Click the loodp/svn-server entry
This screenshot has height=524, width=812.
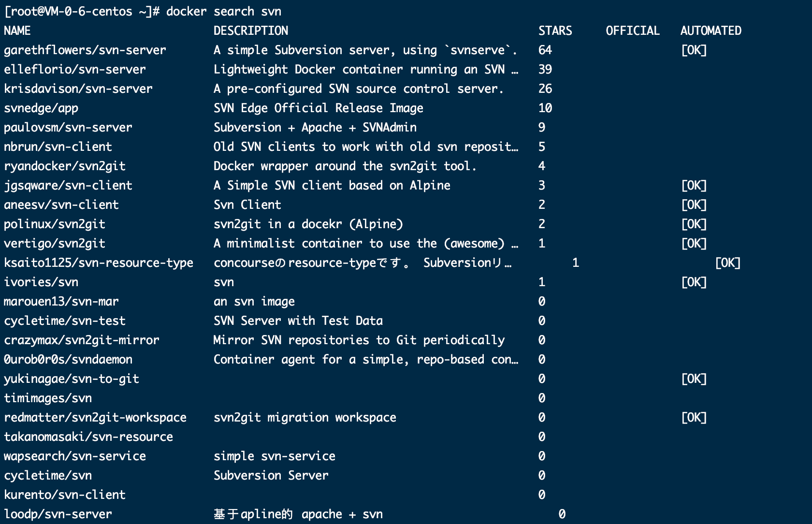click(58, 514)
